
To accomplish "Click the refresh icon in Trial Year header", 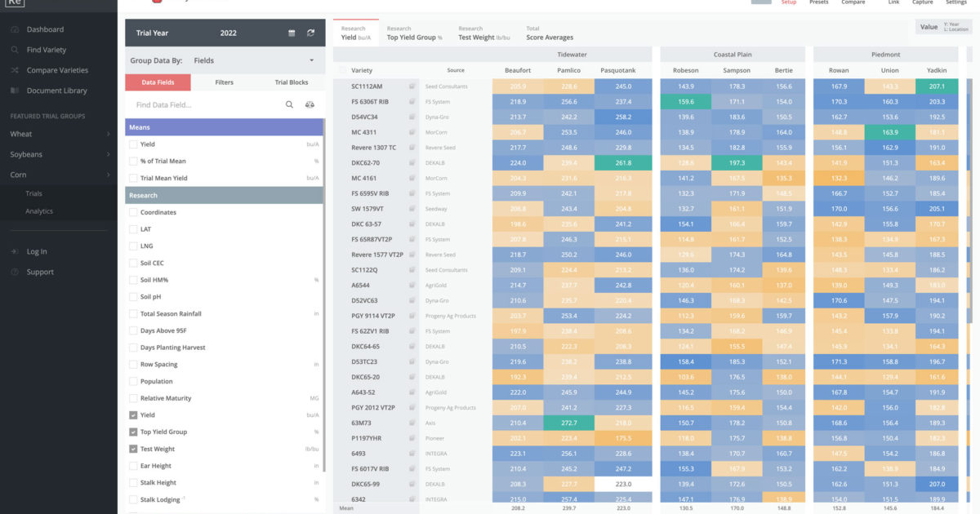I will coord(311,33).
